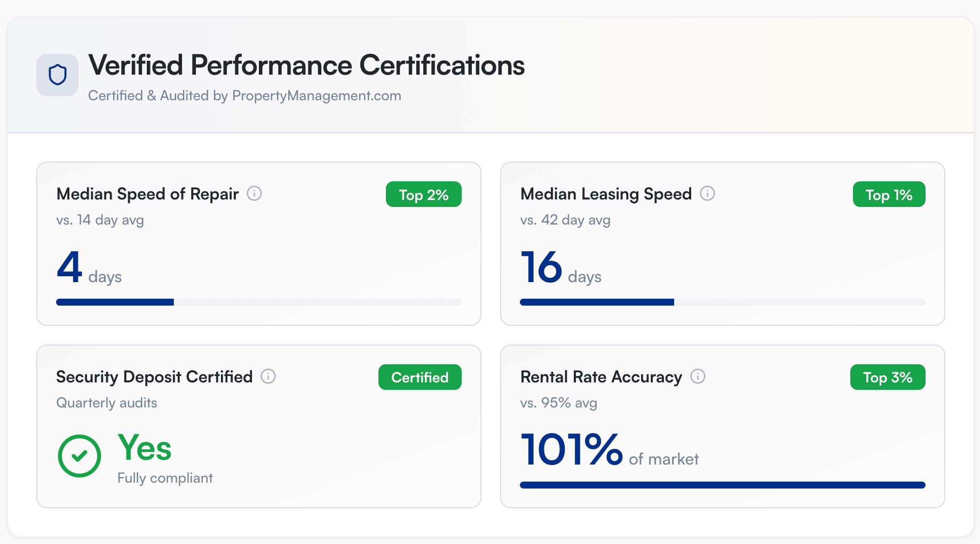Click the Verified Performance Certifications heading
This screenshot has height=544, width=980.
306,66
